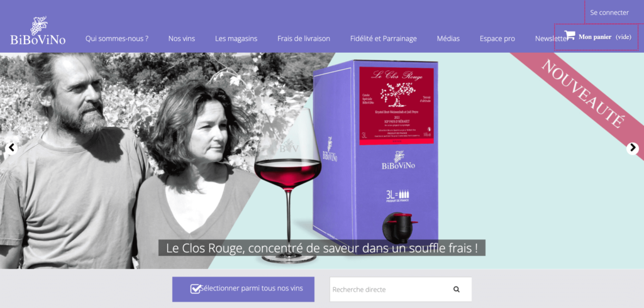The height and width of the screenshot is (308, 644).
Task: Click the search magnifier icon
Action: click(457, 289)
